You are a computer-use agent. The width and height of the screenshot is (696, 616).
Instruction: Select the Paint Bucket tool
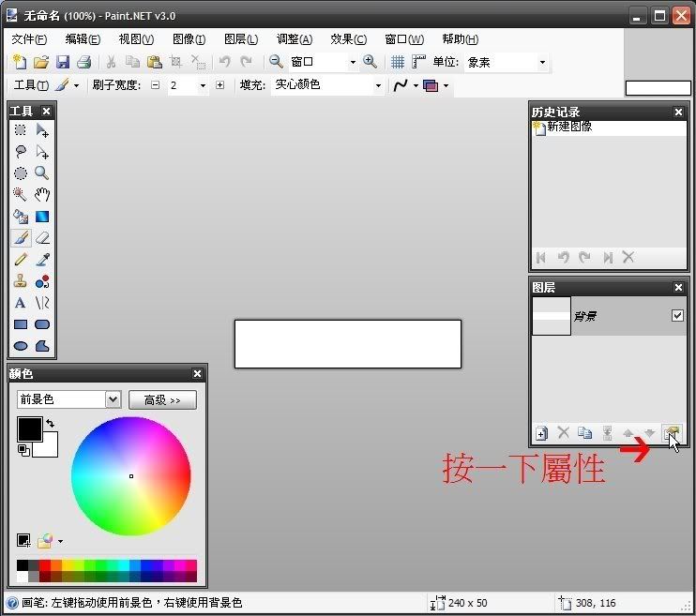tap(21, 217)
